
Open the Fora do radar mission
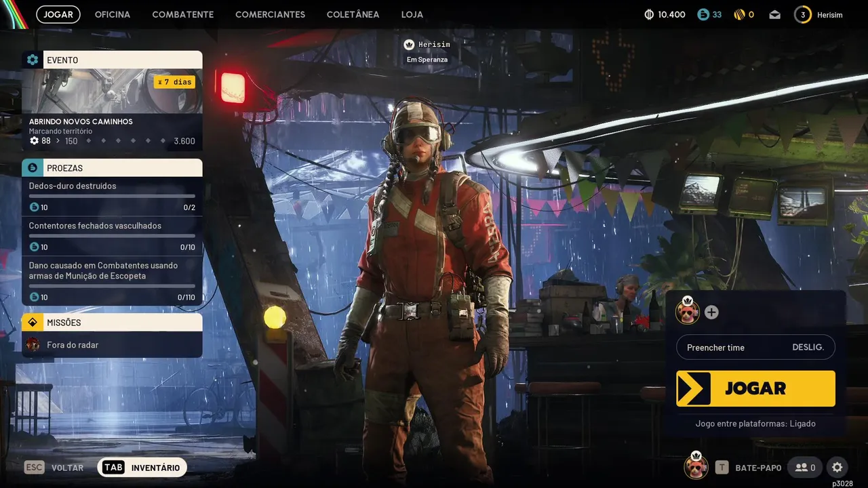click(x=113, y=345)
